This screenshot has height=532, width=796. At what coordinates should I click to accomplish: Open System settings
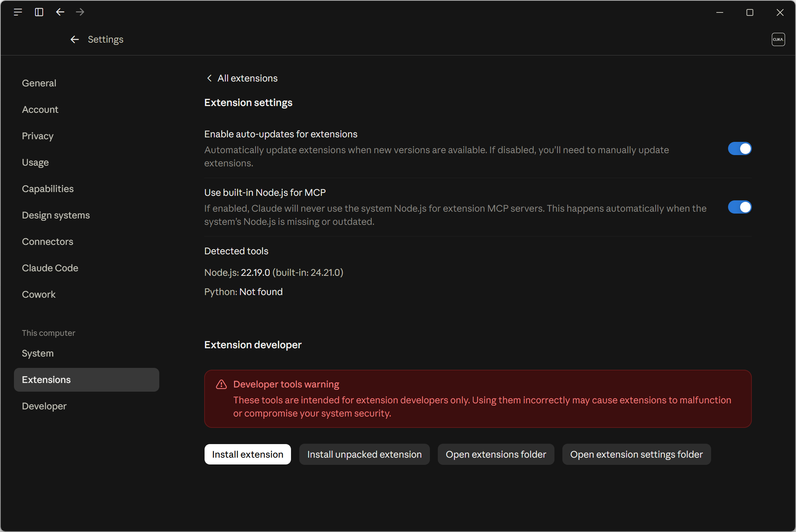[x=86, y=353]
